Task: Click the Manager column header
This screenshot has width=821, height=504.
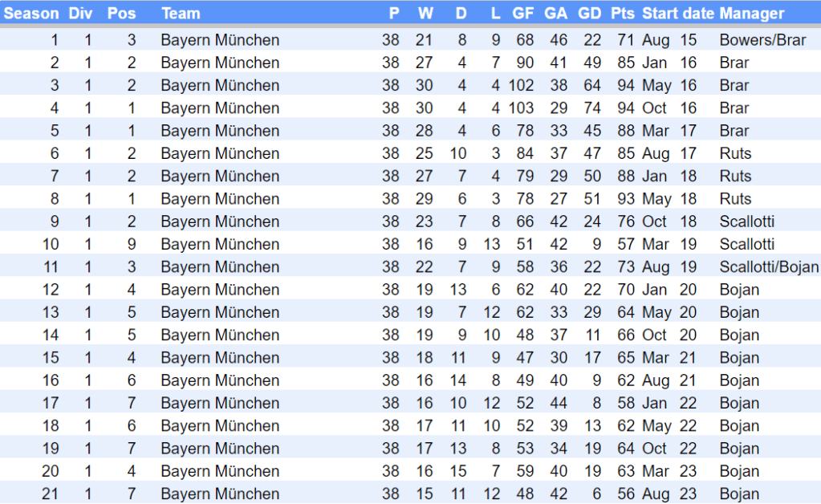Action: pos(752,14)
